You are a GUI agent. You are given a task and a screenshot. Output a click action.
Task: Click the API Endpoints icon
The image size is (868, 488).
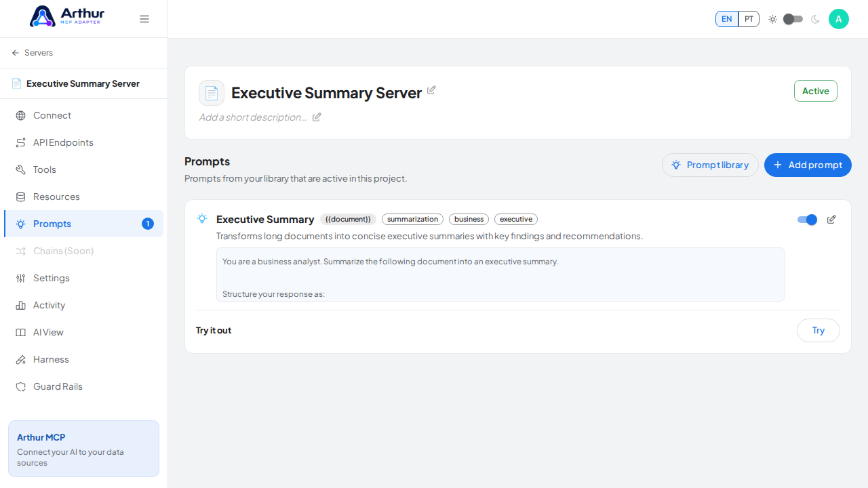tap(20, 142)
